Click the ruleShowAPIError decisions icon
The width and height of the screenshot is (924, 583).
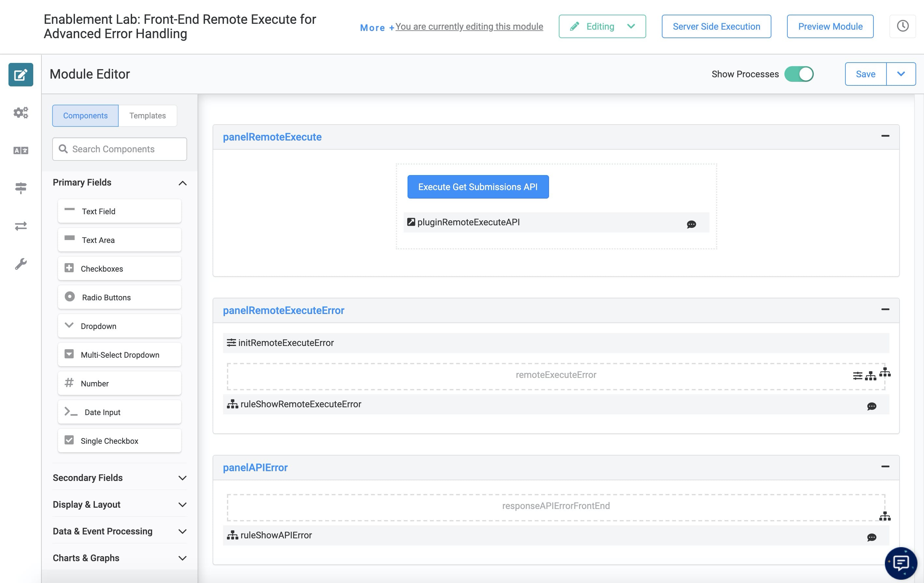pyautogui.click(x=232, y=535)
